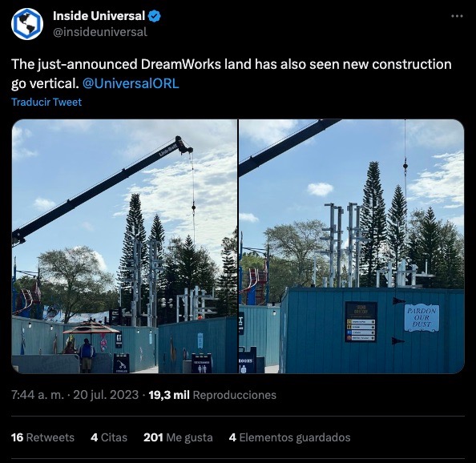This screenshot has width=476, height=463.
Task: Open the 4 Elementos guardados count
Action: (x=289, y=437)
